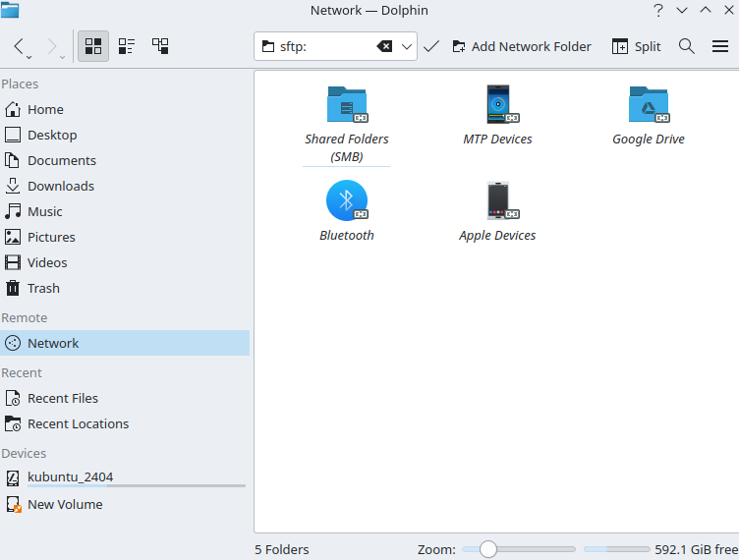
Task: Open the MTP Devices icon
Action: coord(497,105)
